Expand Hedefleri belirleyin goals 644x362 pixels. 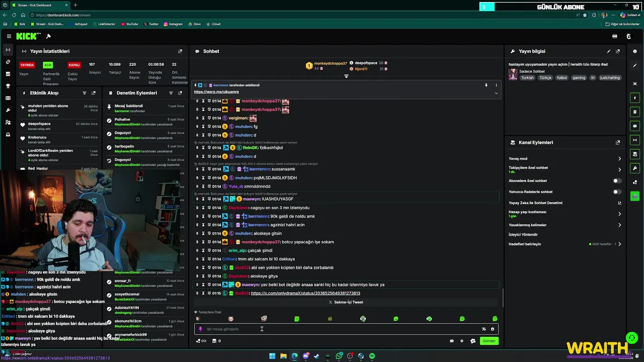pyautogui.click(x=619, y=244)
